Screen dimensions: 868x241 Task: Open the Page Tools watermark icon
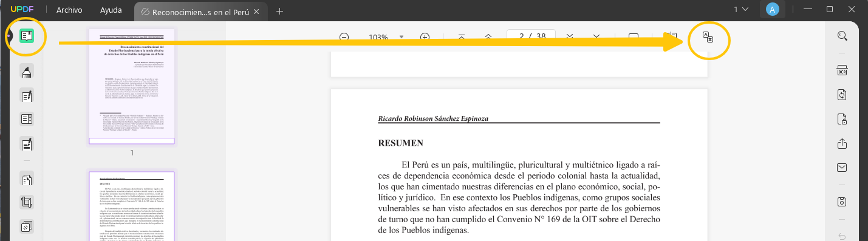27,227
